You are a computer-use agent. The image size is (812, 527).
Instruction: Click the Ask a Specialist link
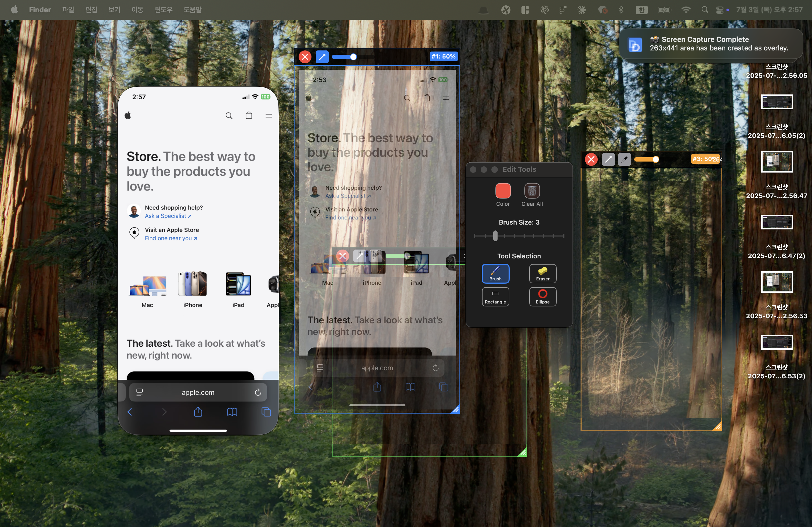(x=168, y=216)
